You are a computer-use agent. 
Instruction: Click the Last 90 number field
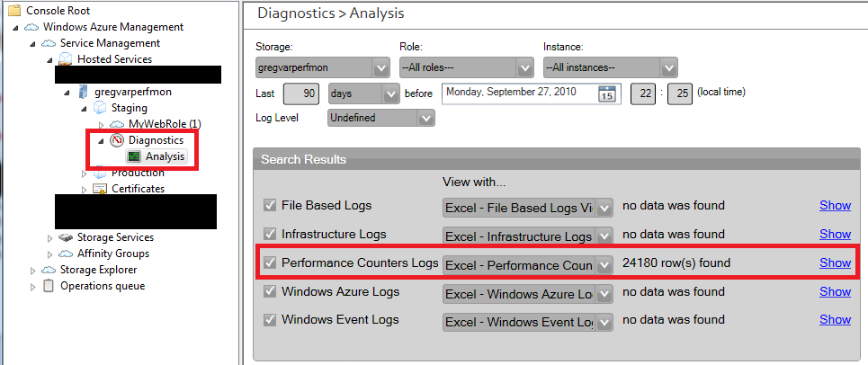point(301,93)
